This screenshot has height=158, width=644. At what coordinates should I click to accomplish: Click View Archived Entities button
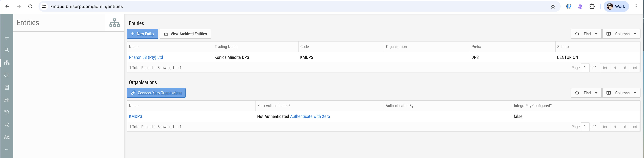(x=185, y=34)
